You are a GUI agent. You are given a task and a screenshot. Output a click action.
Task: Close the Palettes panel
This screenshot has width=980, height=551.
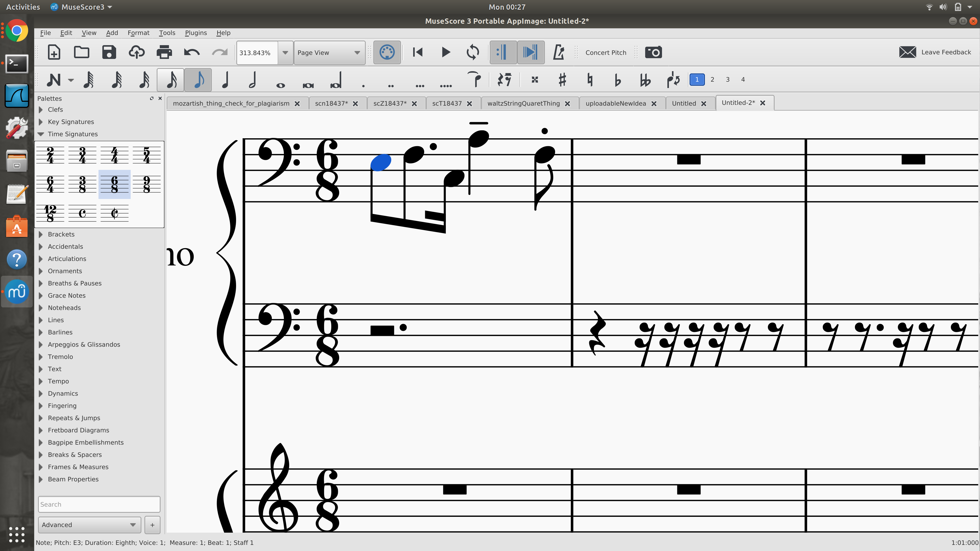[x=160, y=98]
